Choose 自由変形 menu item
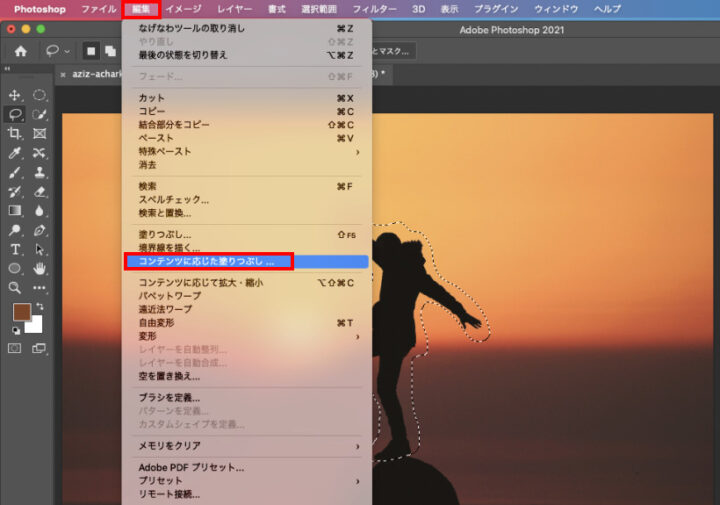The height and width of the screenshot is (505, 720). (x=247, y=323)
